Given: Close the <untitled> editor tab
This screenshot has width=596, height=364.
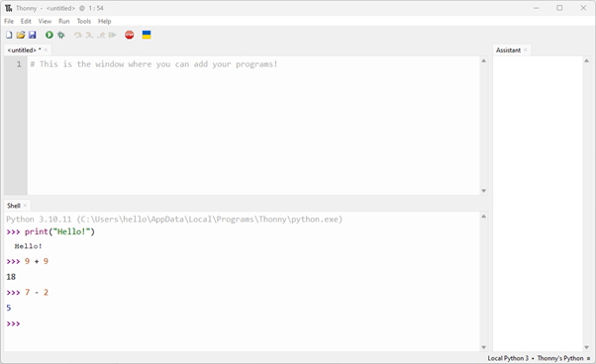Looking at the screenshot, I should click(46, 49).
